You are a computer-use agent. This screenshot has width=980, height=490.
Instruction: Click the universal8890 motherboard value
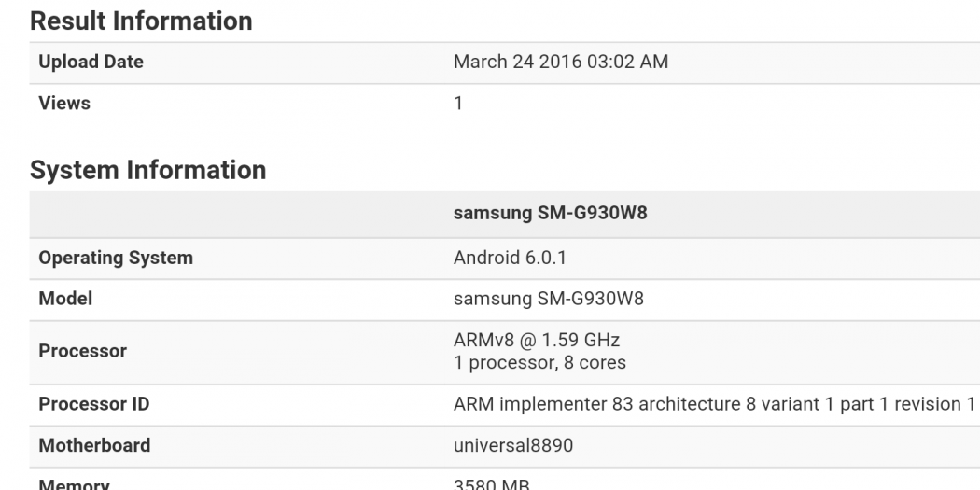(x=512, y=445)
